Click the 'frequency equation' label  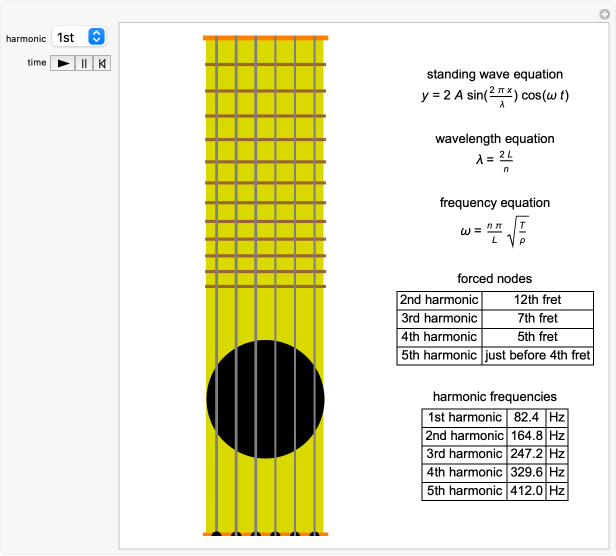[494, 203]
